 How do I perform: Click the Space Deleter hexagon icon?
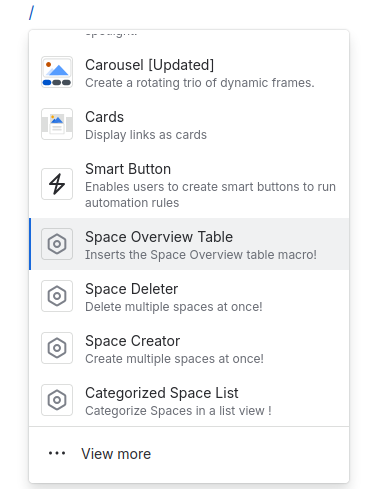(57, 296)
